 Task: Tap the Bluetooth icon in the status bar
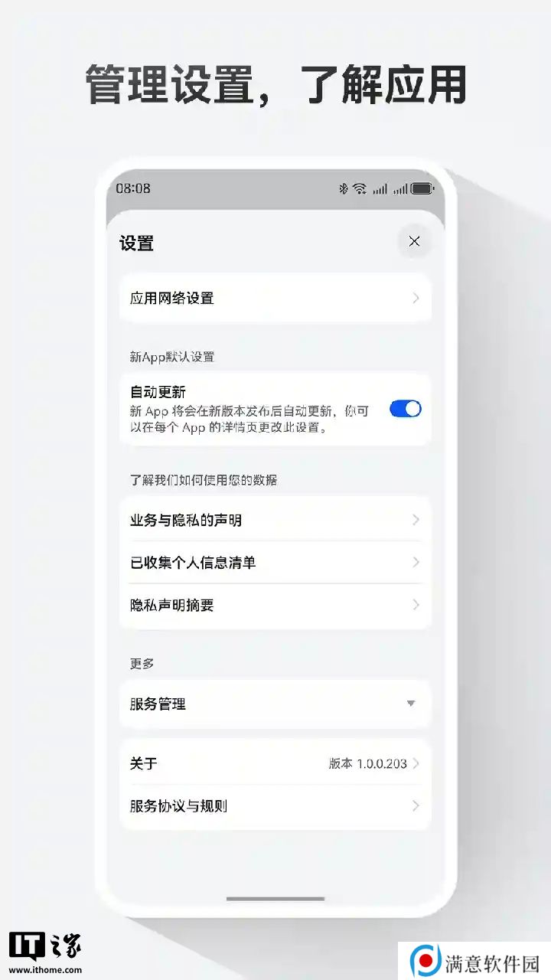344,188
